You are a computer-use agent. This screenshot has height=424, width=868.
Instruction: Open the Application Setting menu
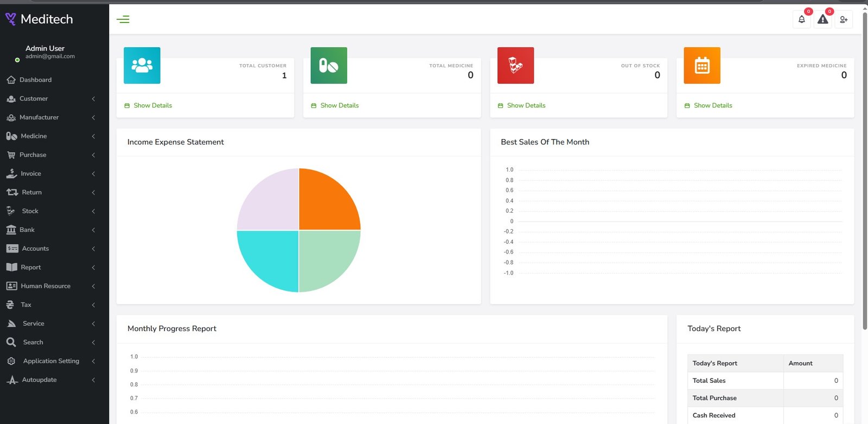point(51,361)
